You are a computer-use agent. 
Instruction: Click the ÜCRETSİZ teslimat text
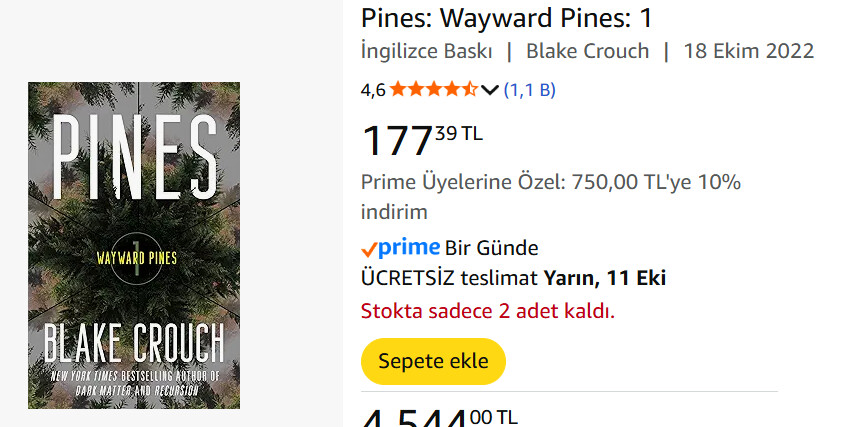[x=449, y=278]
